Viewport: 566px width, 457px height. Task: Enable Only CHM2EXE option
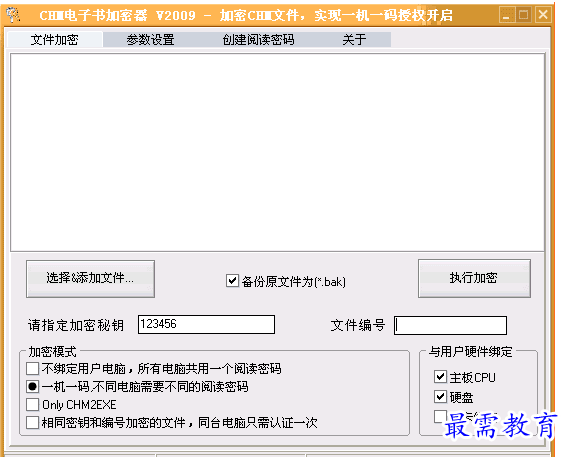pyautogui.click(x=32, y=404)
